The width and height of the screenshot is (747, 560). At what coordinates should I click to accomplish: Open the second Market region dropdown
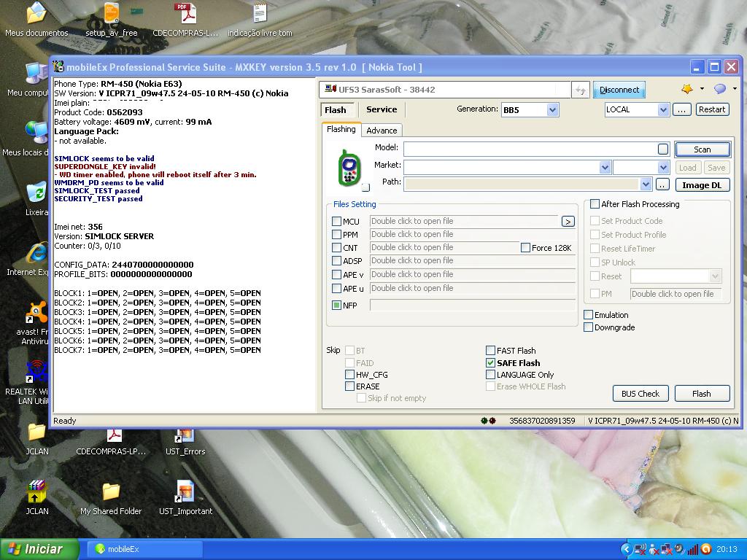pos(663,168)
